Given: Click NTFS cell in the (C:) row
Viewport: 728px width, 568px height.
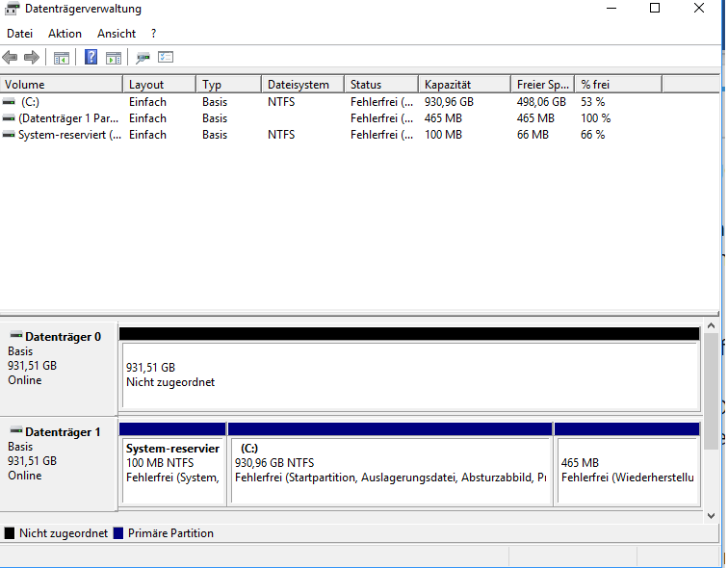Looking at the screenshot, I should [x=281, y=102].
